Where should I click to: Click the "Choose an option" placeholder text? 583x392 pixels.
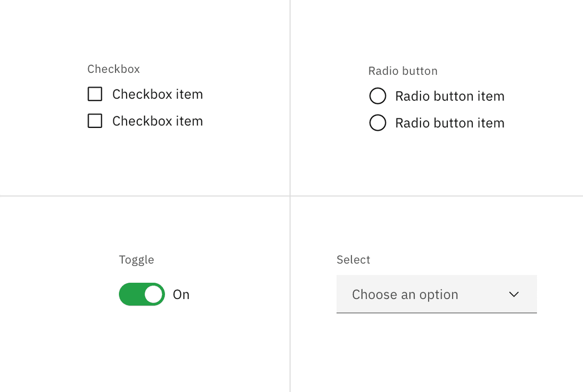(x=405, y=294)
